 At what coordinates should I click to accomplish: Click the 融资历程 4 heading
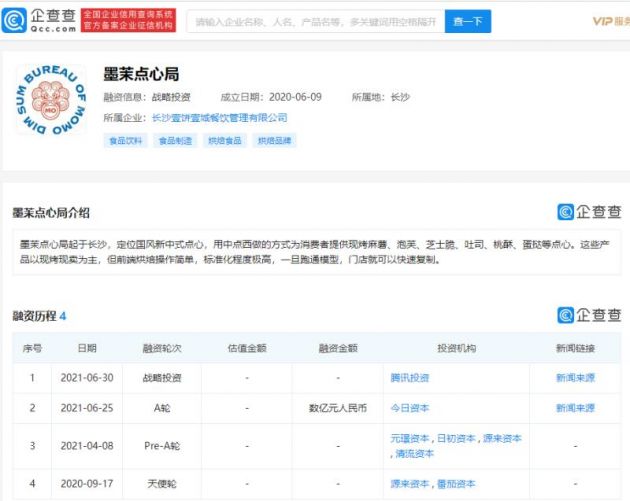pos(39,316)
